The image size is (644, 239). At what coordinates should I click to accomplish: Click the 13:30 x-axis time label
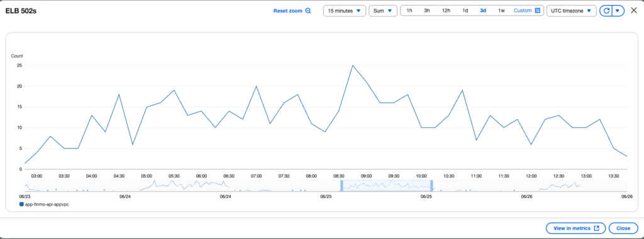pos(614,175)
